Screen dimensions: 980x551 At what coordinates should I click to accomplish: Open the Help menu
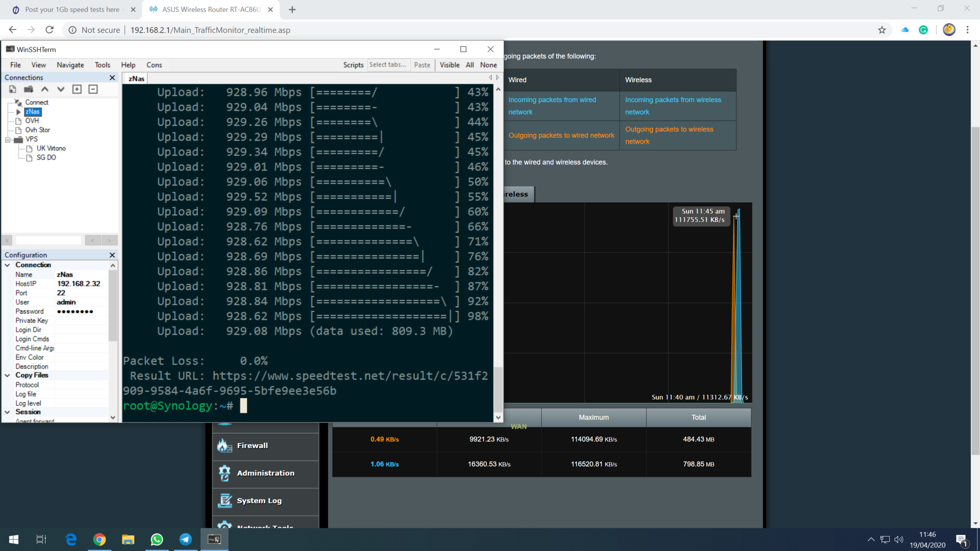[128, 65]
